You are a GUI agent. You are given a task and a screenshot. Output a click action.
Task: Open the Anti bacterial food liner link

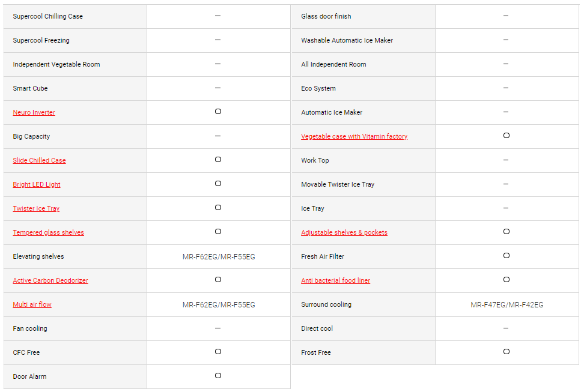pyautogui.click(x=336, y=280)
